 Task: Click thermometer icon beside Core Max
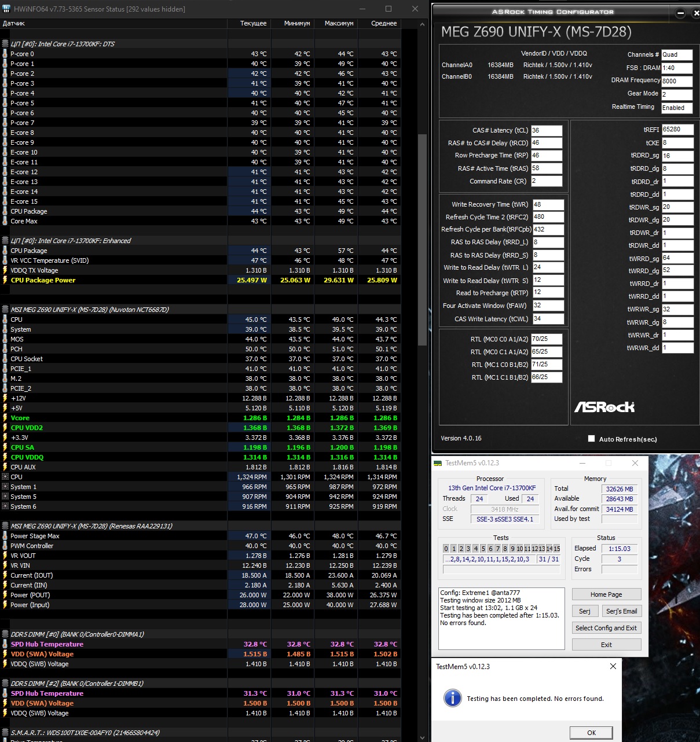(5, 221)
